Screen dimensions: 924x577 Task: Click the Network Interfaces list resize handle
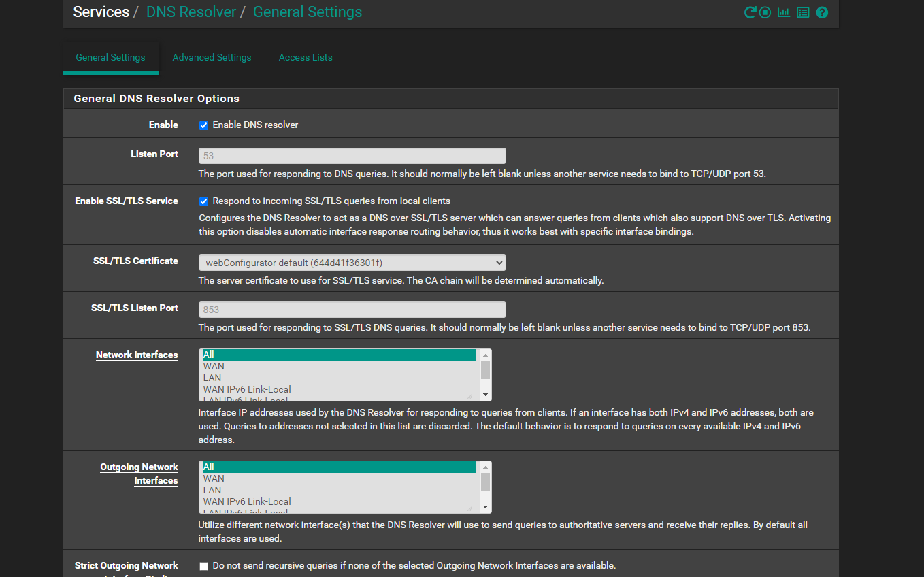[x=469, y=395]
